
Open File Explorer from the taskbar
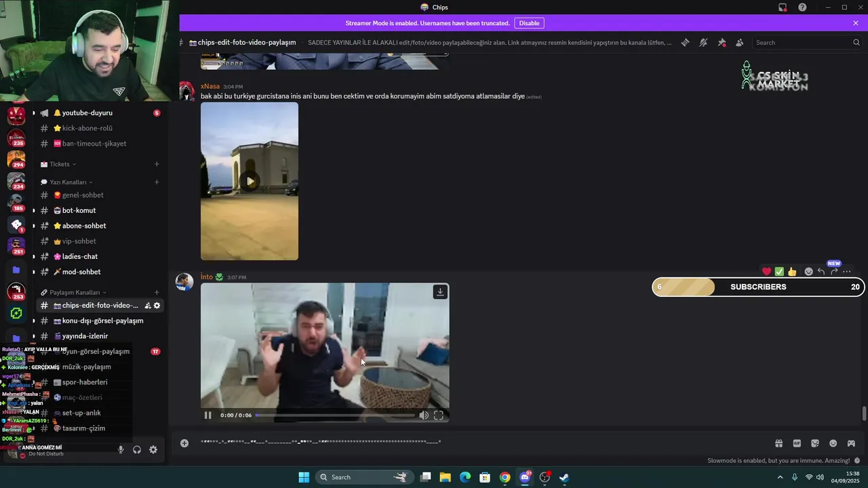point(446,477)
